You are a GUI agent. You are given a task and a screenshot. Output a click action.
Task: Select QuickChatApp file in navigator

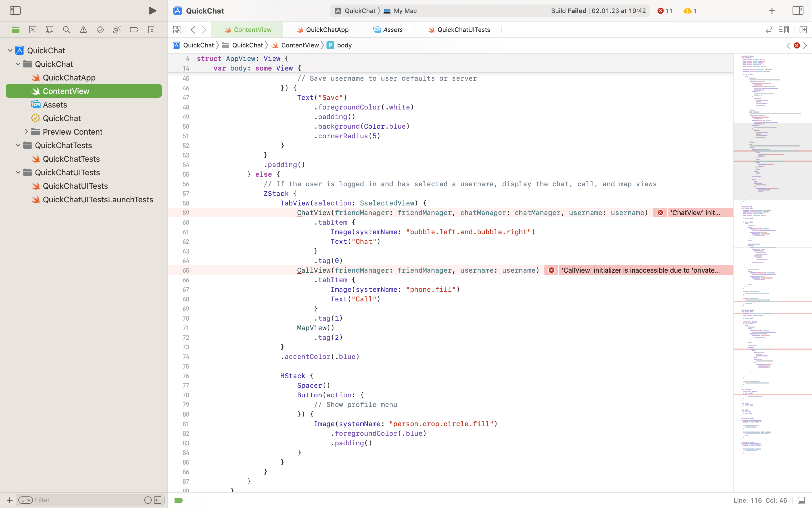coord(69,78)
